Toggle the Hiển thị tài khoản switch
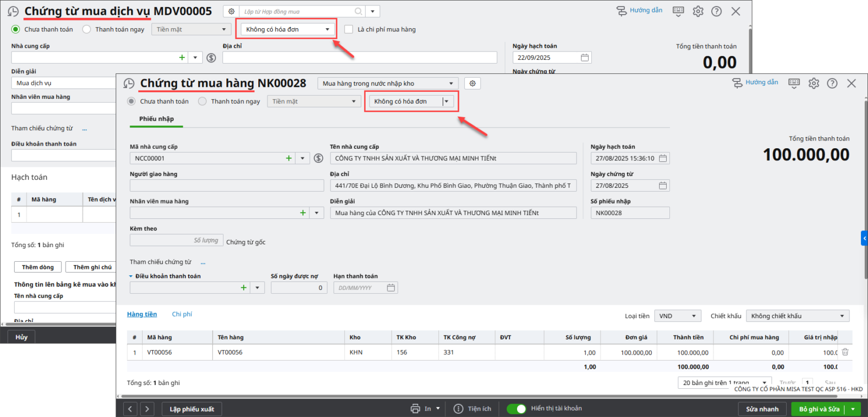 click(516, 409)
